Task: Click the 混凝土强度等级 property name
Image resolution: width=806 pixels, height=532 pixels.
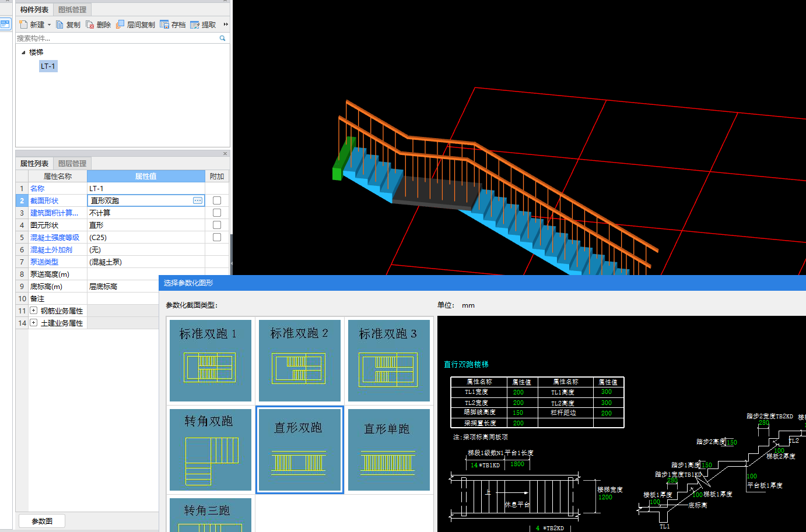Action: coord(55,237)
